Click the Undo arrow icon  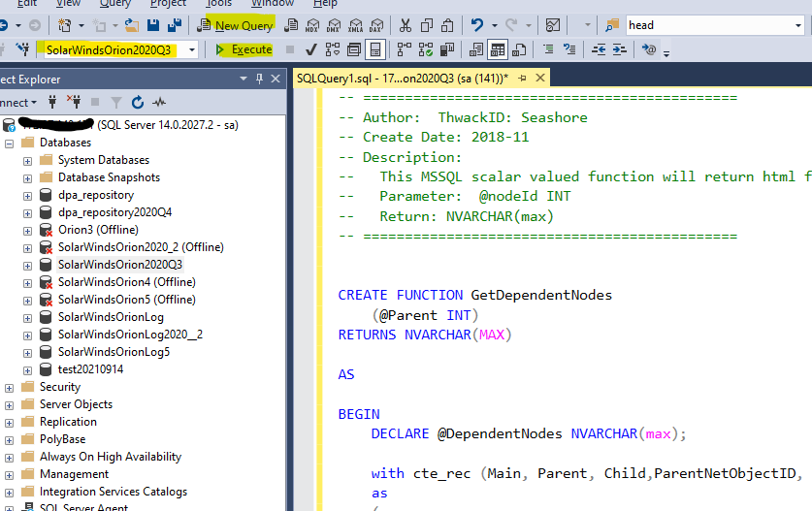pyautogui.click(x=477, y=25)
